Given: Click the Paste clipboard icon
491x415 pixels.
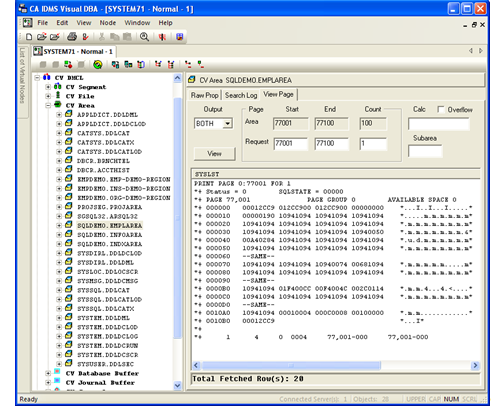Looking at the screenshot, I should pos(127,37).
